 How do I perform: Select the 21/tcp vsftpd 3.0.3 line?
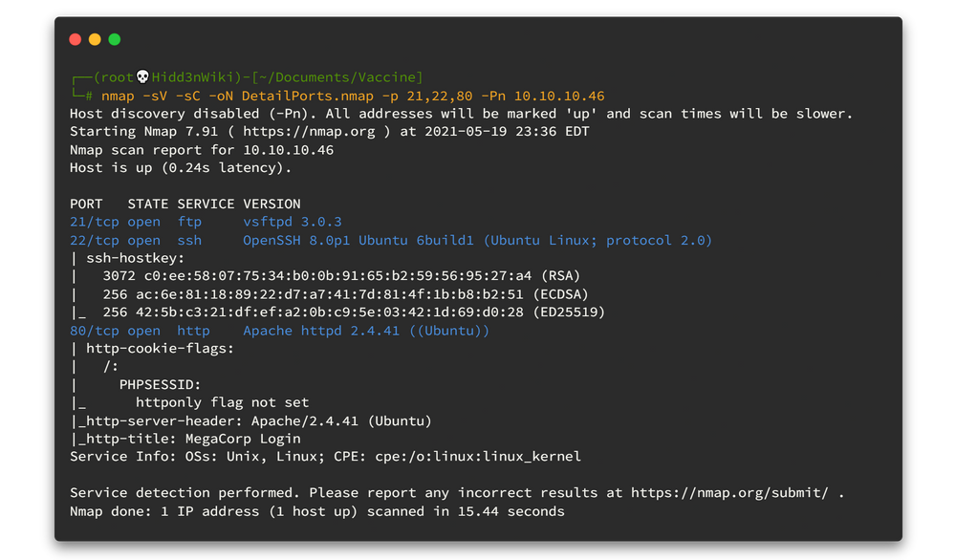point(206,222)
